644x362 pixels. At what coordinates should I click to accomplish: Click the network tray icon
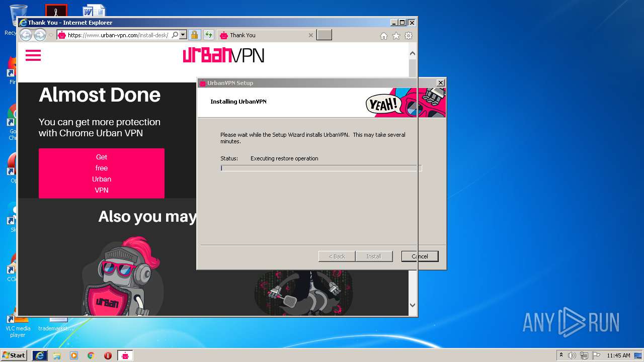coord(584,355)
